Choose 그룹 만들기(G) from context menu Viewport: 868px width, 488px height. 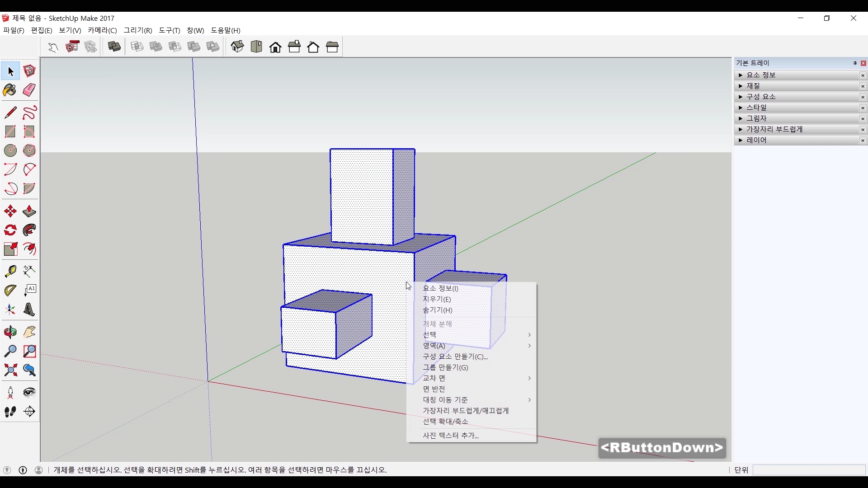pos(445,367)
